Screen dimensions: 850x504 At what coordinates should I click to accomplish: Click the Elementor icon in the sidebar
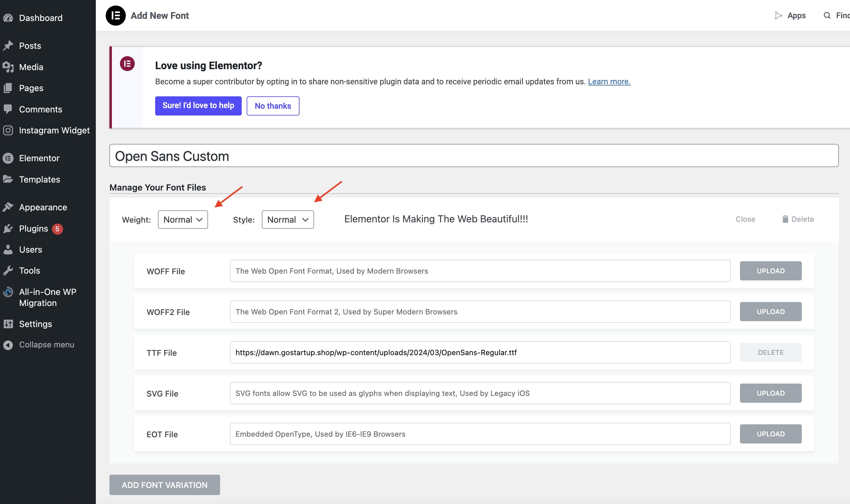click(x=8, y=158)
